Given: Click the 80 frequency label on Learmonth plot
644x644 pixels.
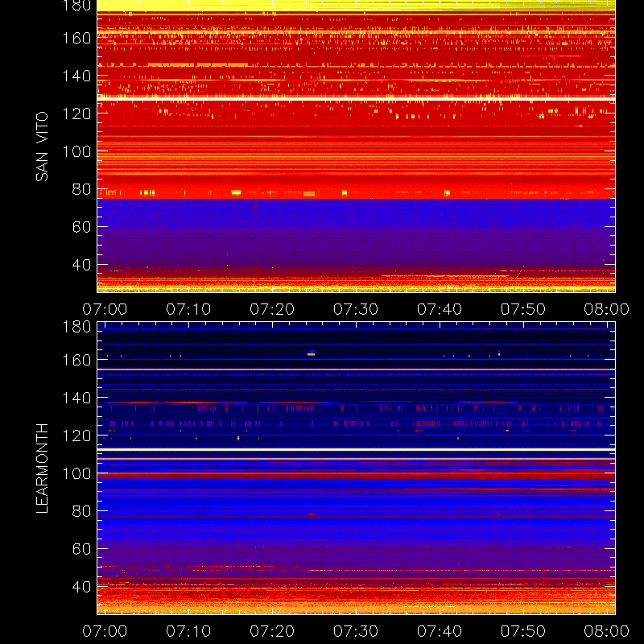Looking at the screenshot, I should point(81,511).
